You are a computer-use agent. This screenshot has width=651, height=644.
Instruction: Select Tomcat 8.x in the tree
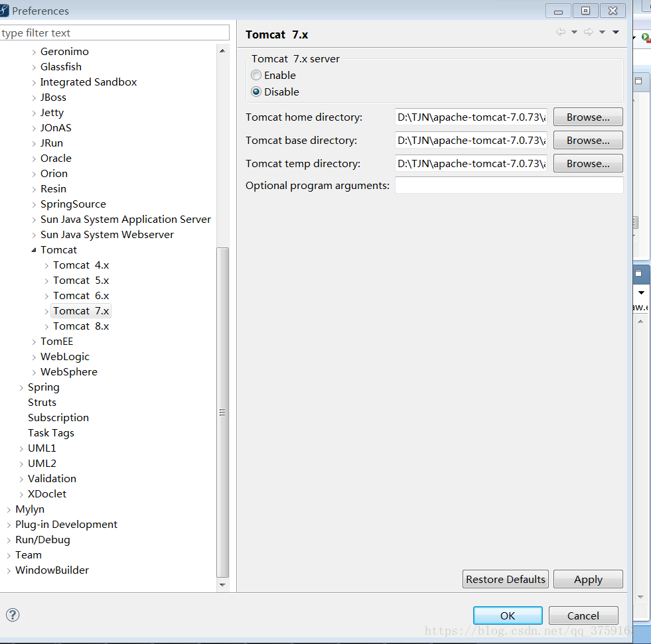[81, 326]
